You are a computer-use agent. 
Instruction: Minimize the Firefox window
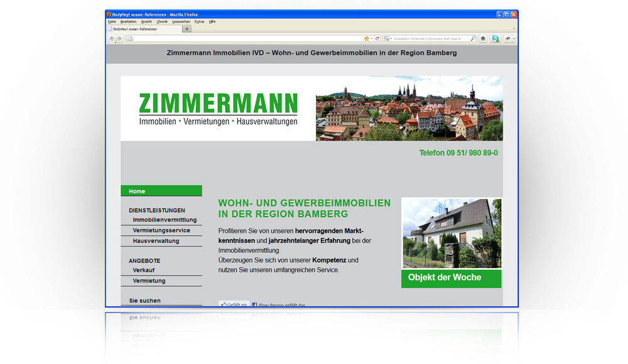click(x=499, y=14)
